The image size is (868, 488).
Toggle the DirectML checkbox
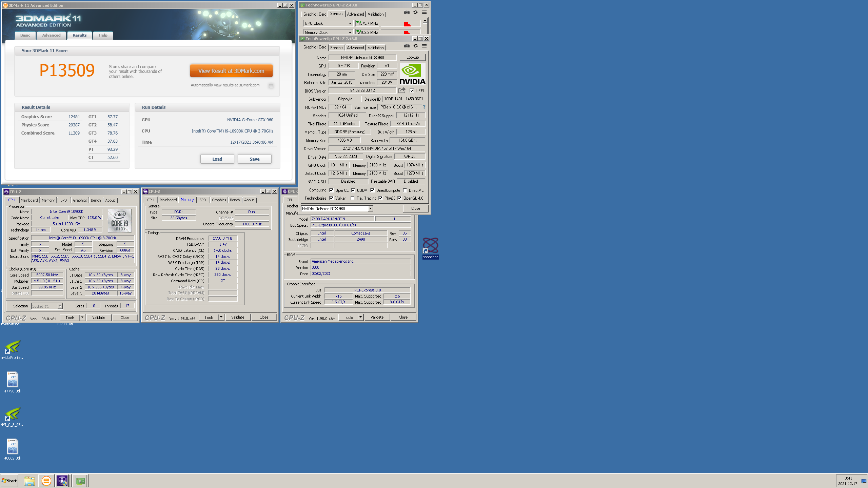coord(405,190)
